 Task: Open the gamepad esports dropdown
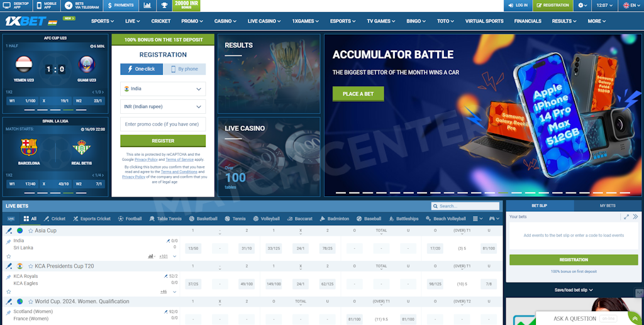[x=494, y=219]
